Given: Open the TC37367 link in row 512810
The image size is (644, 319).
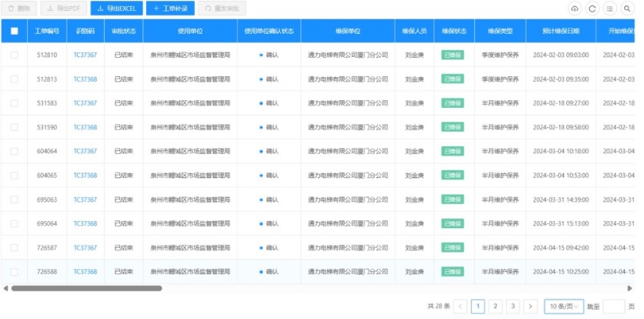Looking at the screenshot, I should point(85,55).
